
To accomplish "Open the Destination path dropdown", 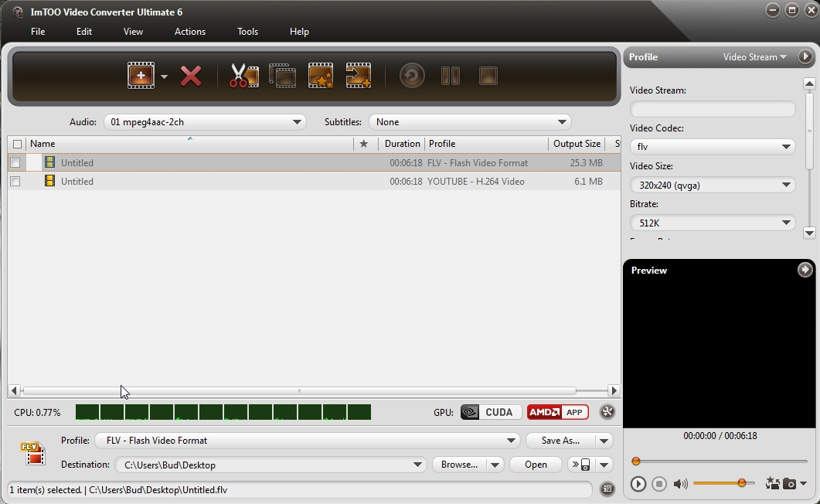I will [x=270, y=465].
